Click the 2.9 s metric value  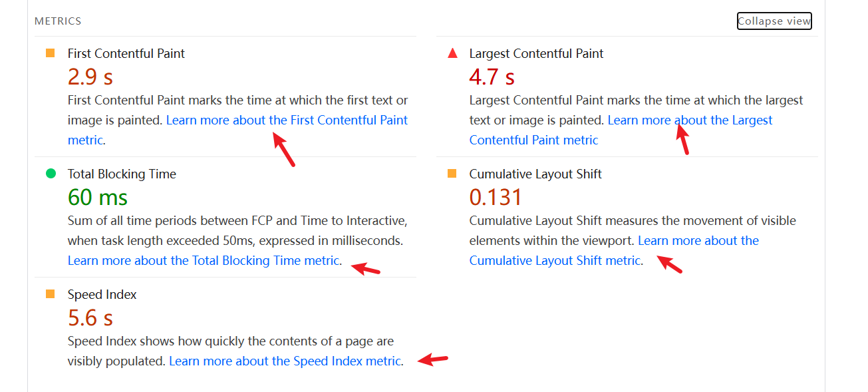point(90,77)
